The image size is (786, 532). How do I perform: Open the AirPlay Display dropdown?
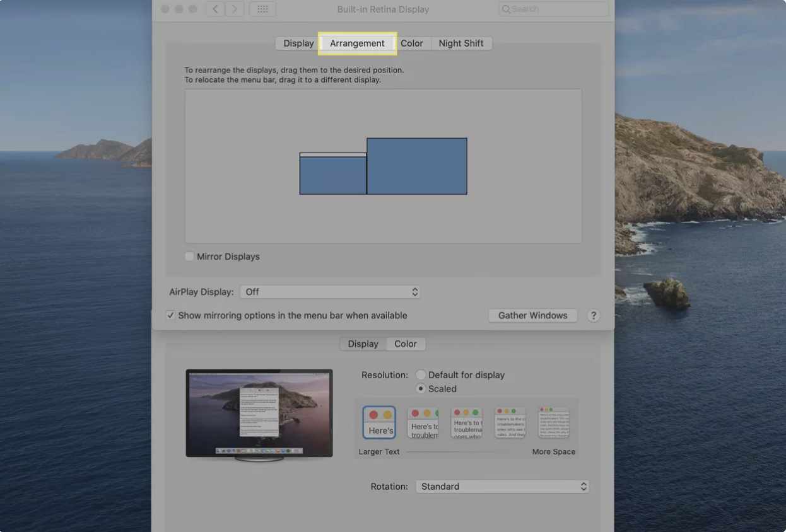331,292
